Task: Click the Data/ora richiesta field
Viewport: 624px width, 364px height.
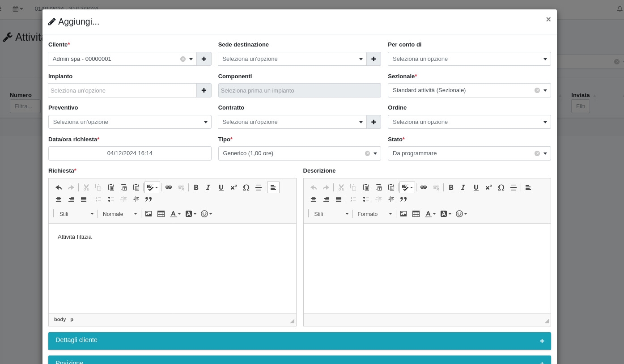Action: point(130,153)
